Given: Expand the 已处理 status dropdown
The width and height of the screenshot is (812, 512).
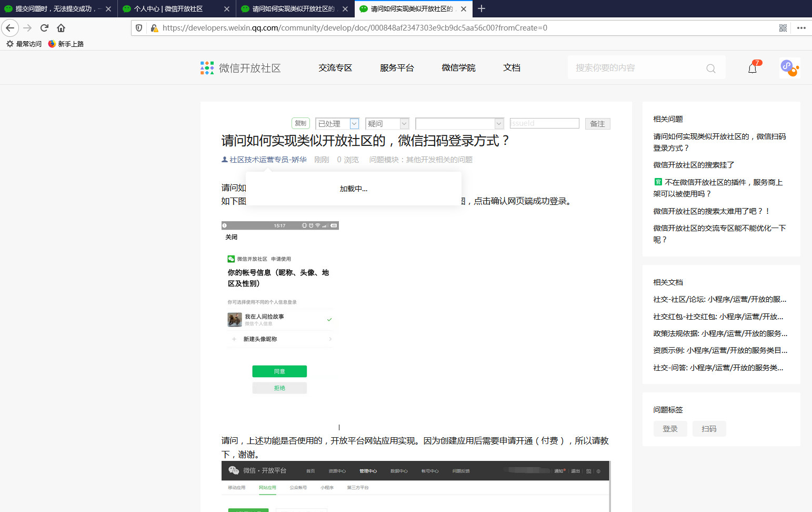Looking at the screenshot, I should coord(337,124).
